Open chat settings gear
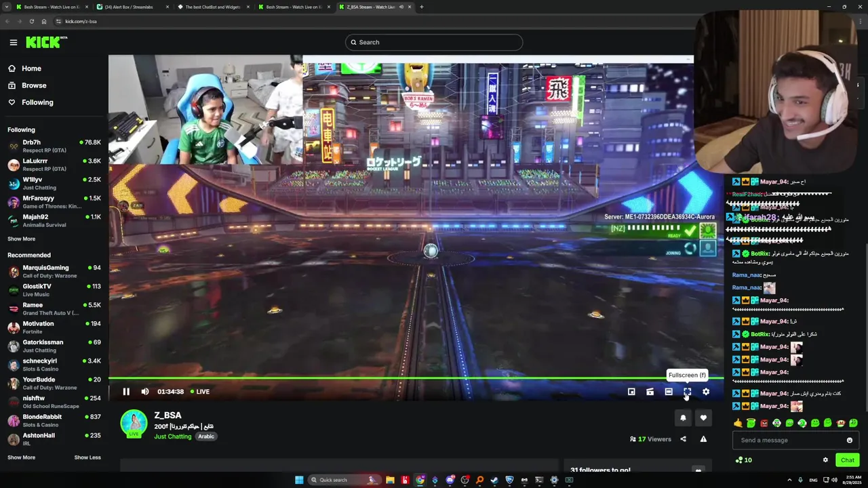The image size is (868, 488). [x=825, y=460]
